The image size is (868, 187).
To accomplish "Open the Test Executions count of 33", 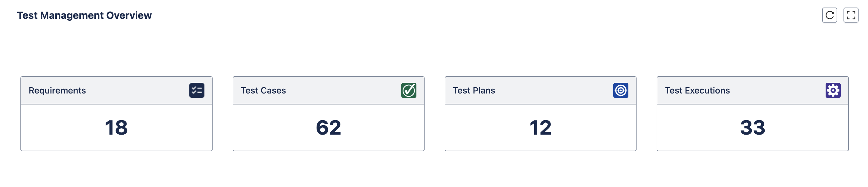I will pyautogui.click(x=752, y=128).
